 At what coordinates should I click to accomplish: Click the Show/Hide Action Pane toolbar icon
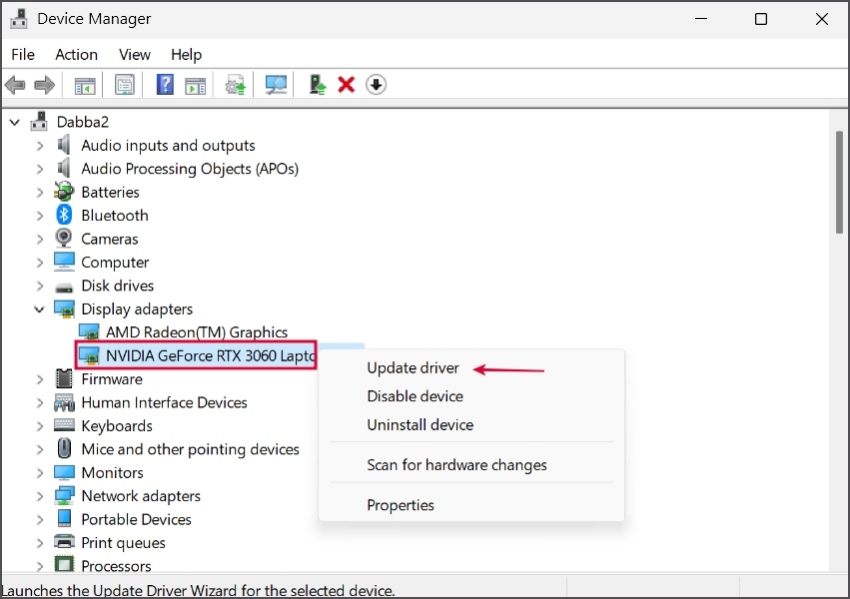[195, 86]
